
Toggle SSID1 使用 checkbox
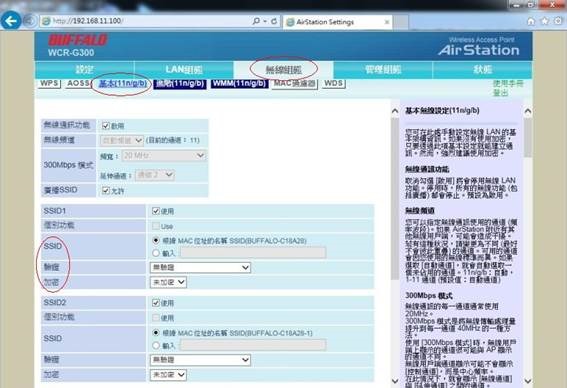point(156,211)
